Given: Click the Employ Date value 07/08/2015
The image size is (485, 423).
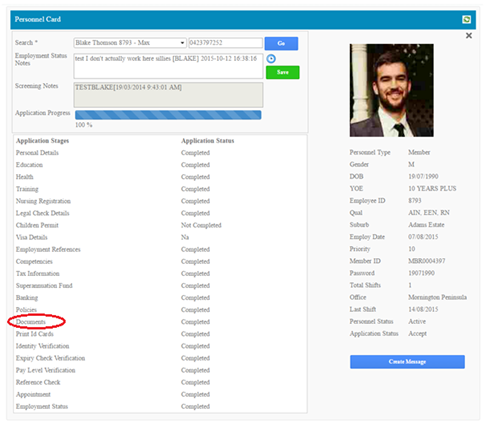Looking at the screenshot, I should [423, 237].
